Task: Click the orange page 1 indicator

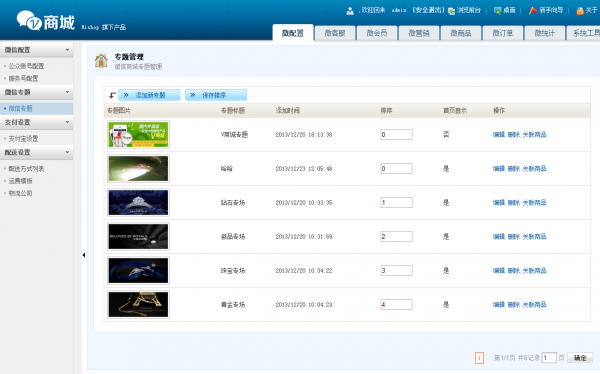Action: click(x=479, y=358)
